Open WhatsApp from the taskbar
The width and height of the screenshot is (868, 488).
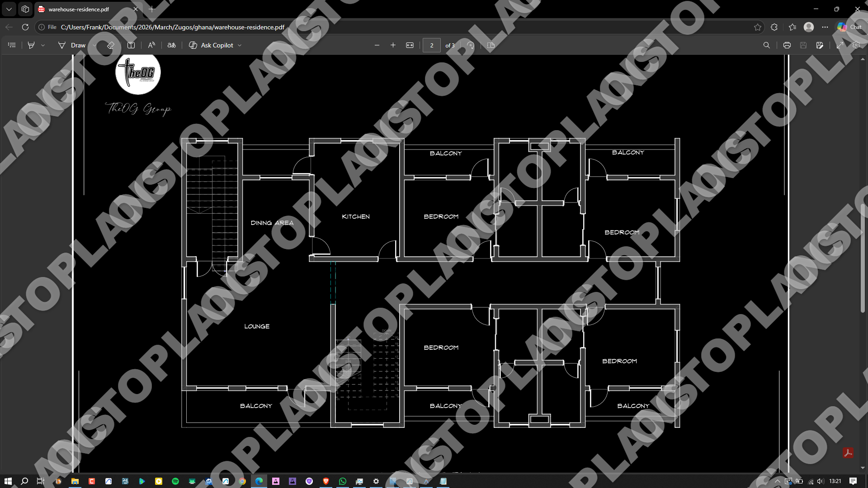point(342,481)
